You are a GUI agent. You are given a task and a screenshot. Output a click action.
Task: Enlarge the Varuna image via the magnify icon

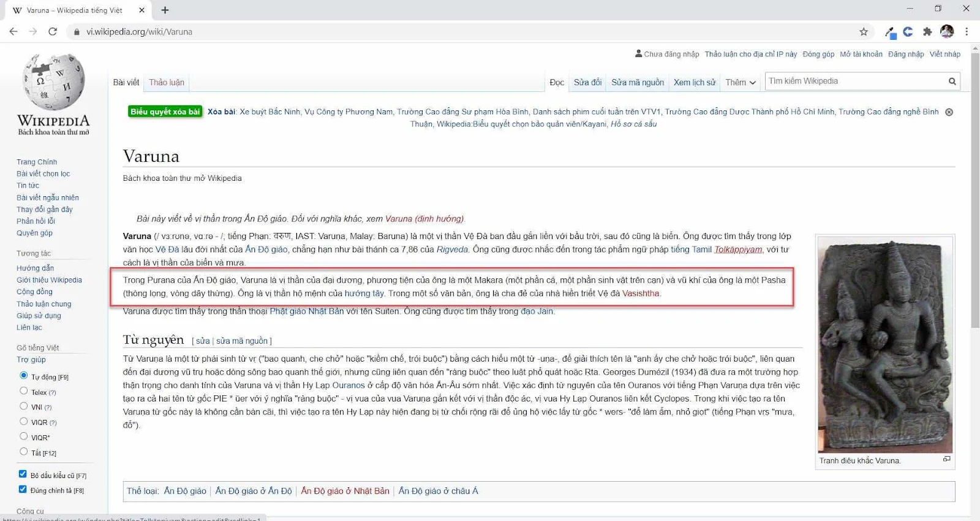pos(946,459)
